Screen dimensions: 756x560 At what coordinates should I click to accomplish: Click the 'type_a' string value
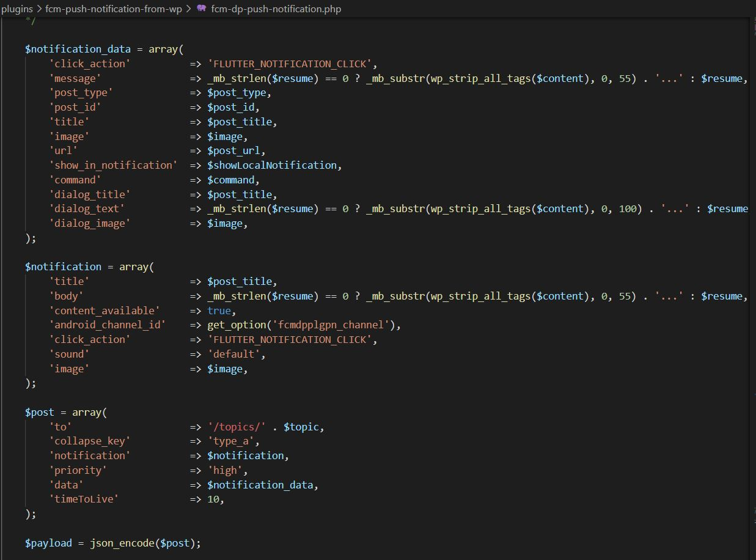pos(230,441)
